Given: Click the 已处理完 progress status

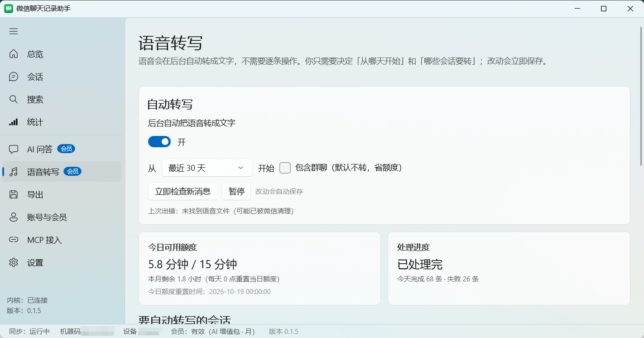Looking at the screenshot, I should tap(420, 264).
